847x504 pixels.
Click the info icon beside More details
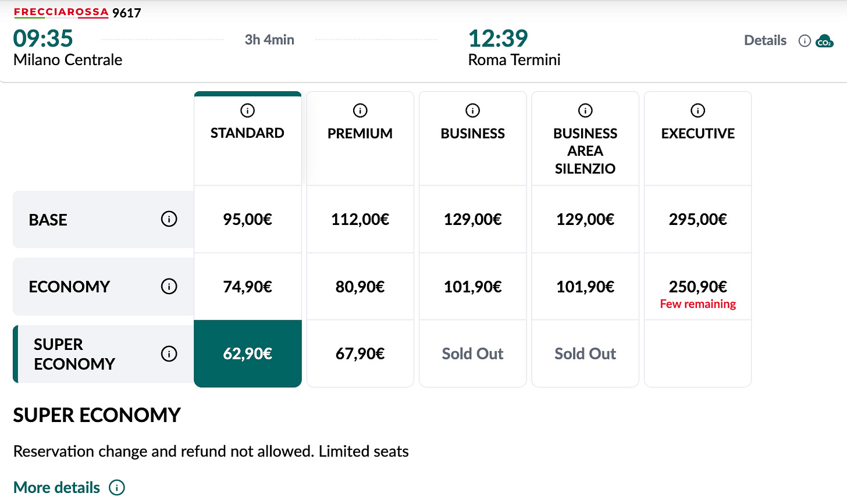[x=117, y=488]
